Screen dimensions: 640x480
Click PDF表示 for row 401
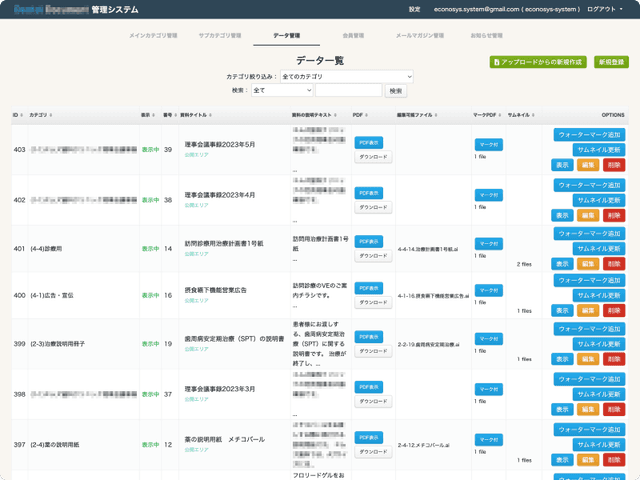tap(370, 240)
